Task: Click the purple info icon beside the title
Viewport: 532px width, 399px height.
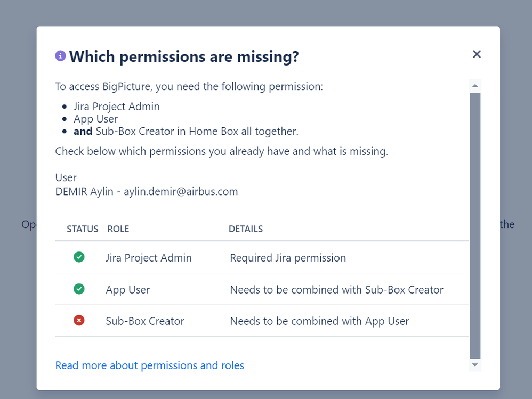Action: (x=60, y=56)
